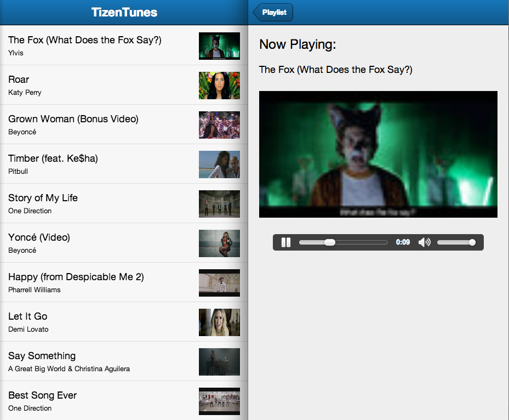Image resolution: width=509 pixels, height=420 pixels.
Task: Click the 'Demi Lovato' artist name
Action: (x=28, y=330)
